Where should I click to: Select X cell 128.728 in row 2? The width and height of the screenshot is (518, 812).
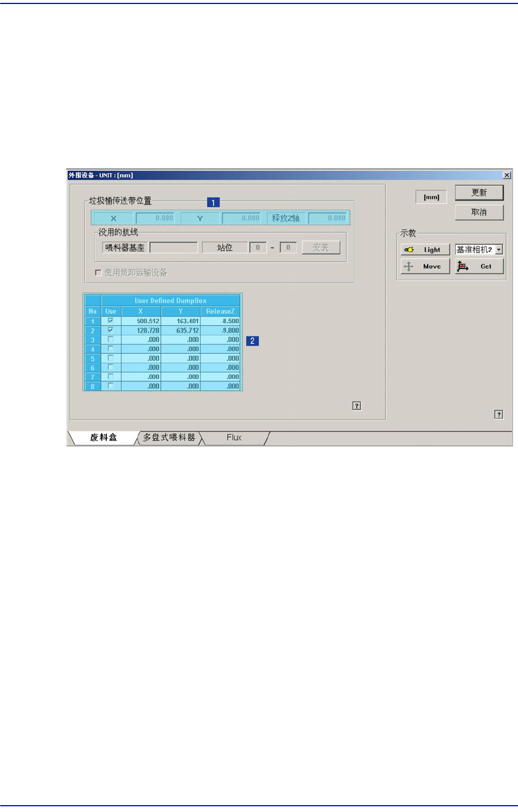(140, 330)
